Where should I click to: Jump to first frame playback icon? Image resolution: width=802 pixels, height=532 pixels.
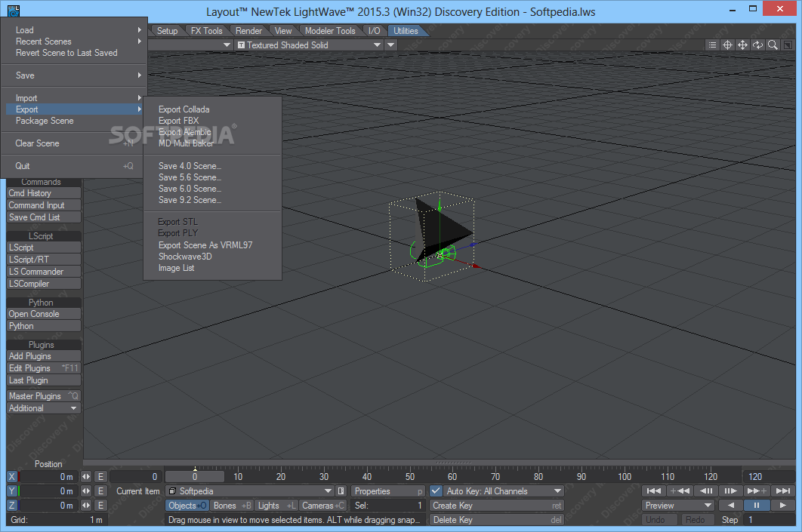tap(654, 490)
